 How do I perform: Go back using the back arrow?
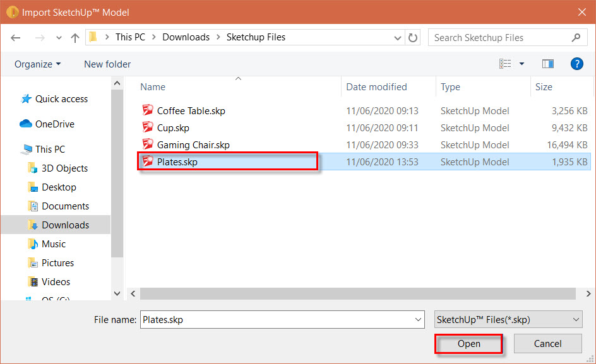[x=16, y=38]
